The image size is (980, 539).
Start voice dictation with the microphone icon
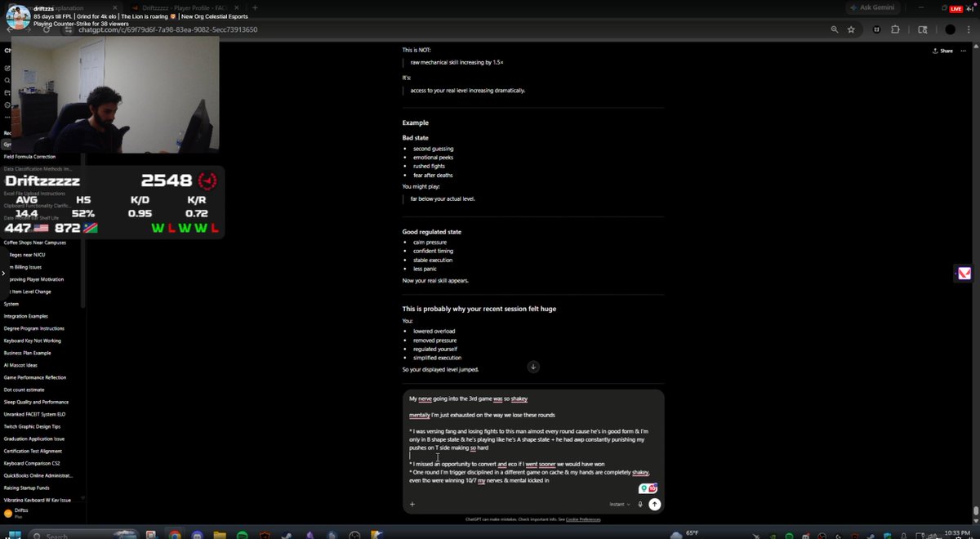point(640,505)
